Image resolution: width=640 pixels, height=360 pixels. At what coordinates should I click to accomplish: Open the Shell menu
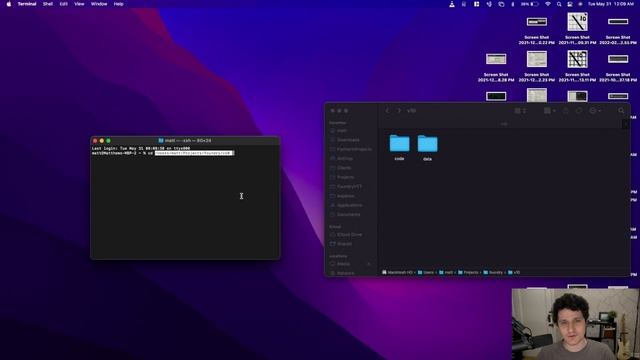pyautogui.click(x=48, y=4)
